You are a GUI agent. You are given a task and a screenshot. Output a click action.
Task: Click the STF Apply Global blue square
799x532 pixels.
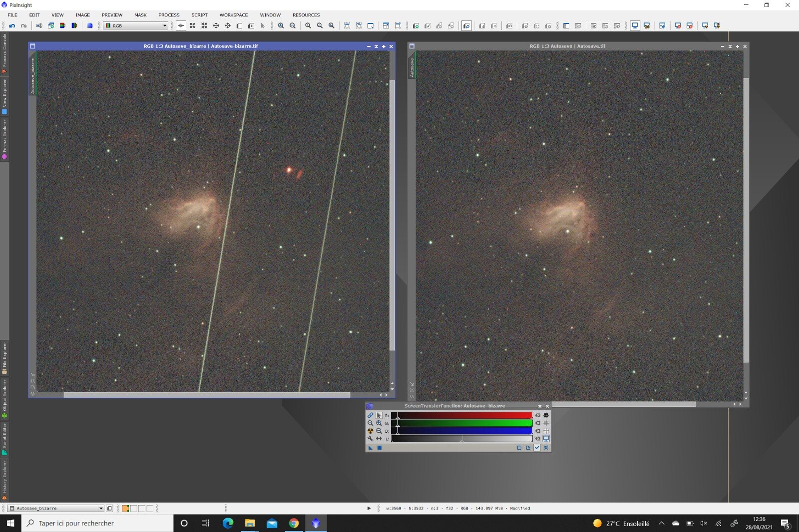point(379,448)
